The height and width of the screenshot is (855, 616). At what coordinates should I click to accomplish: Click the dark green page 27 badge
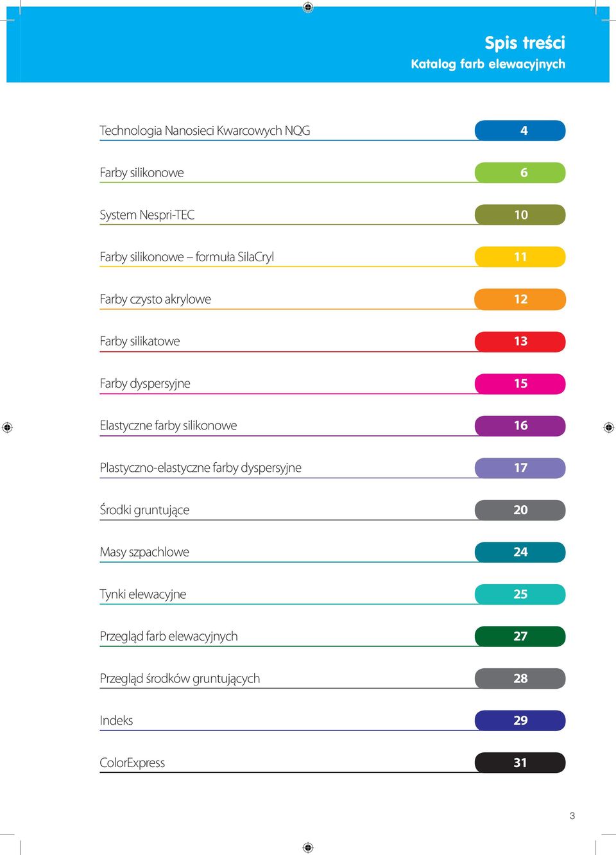click(520, 636)
